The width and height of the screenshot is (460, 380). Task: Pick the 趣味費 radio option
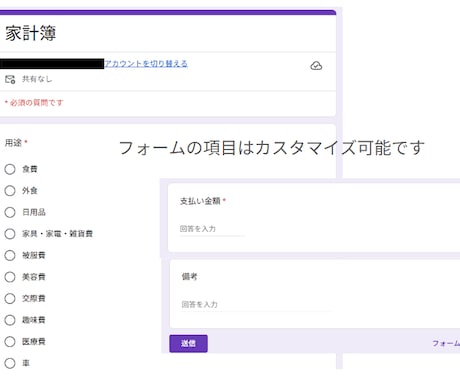[10, 320]
